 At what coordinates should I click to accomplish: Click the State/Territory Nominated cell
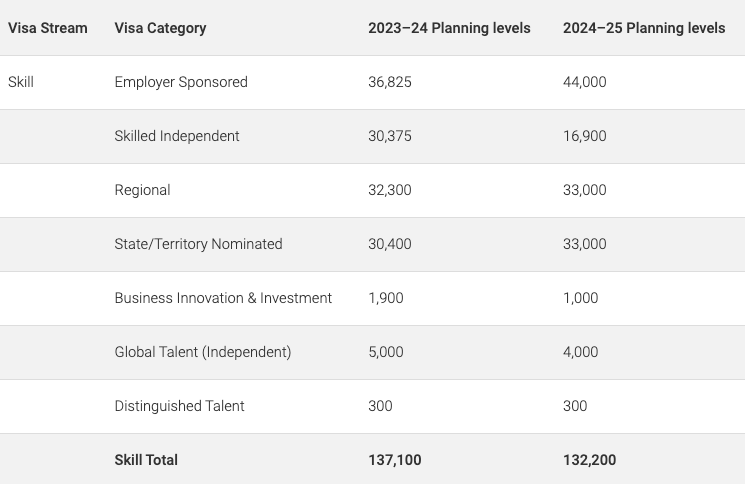point(198,244)
